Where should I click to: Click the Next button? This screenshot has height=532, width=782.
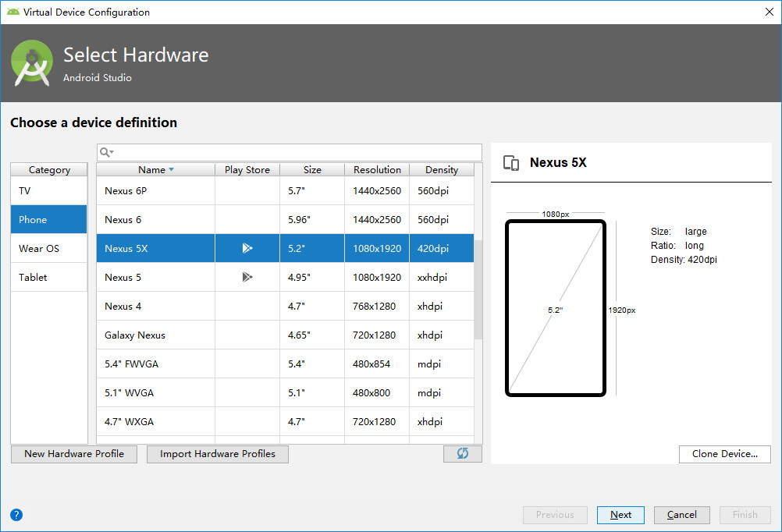click(620, 515)
